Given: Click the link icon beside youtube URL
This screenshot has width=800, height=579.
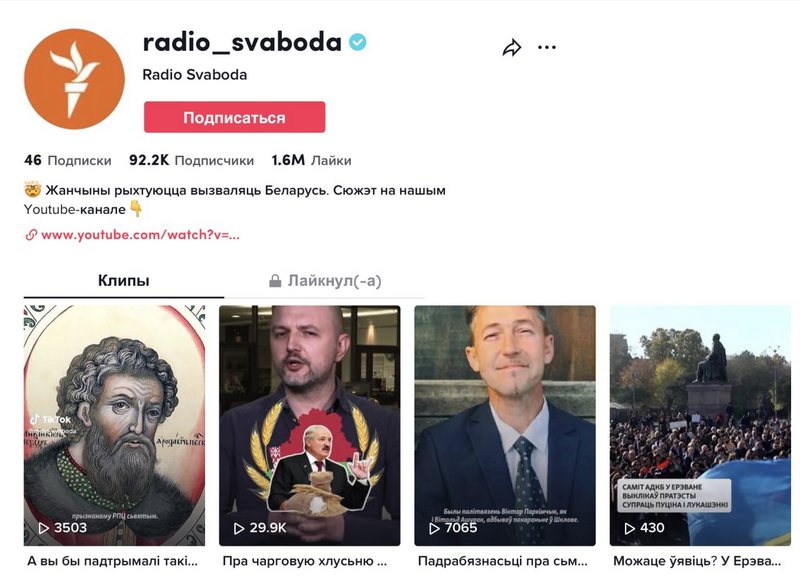Looking at the screenshot, I should pyautogui.click(x=31, y=235).
